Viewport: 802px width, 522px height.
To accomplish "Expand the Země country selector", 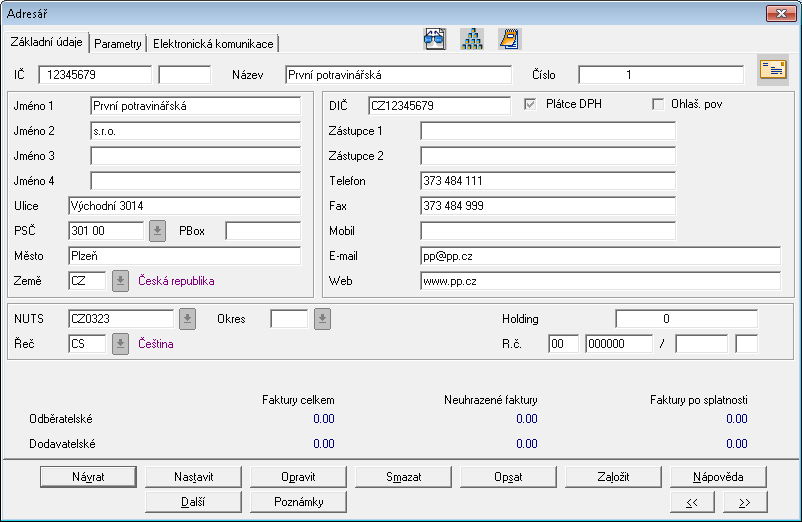I will (x=121, y=281).
